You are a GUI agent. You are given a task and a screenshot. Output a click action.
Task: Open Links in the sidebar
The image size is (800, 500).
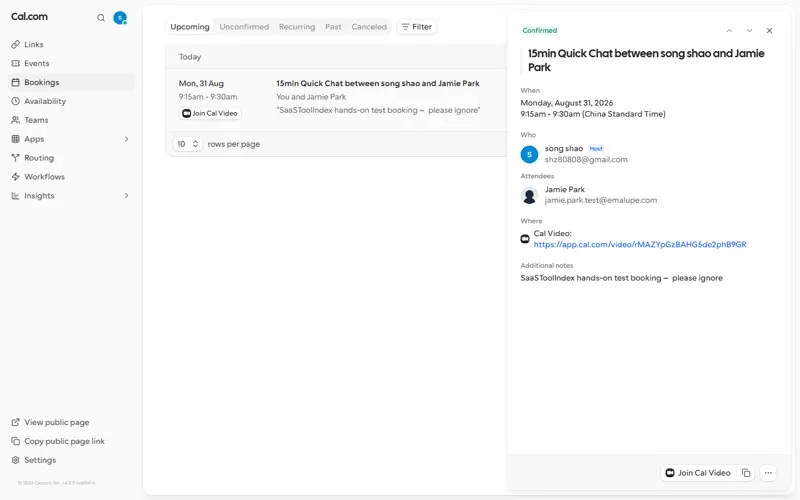71,44
